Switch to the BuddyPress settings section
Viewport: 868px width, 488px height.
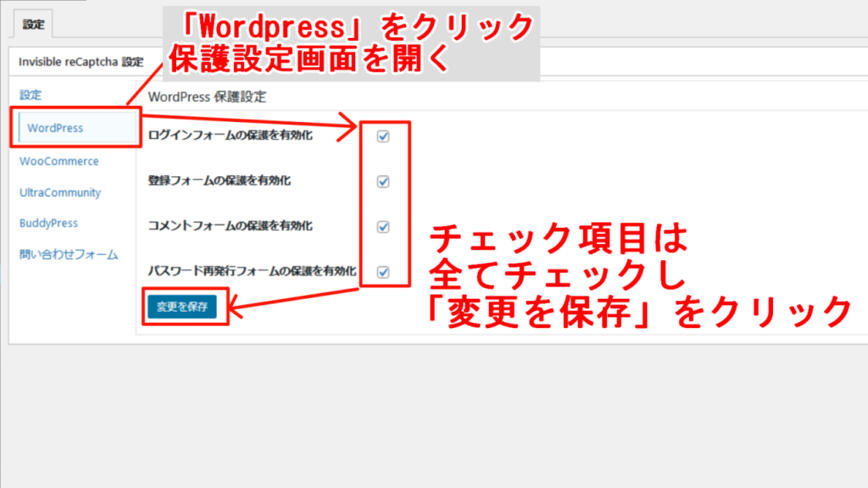48,223
